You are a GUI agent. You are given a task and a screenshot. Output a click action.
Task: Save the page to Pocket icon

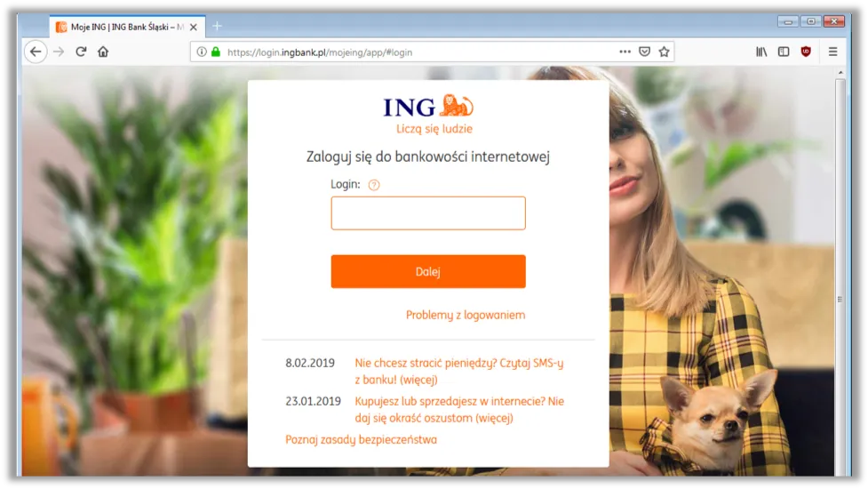pyautogui.click(x=644, y=52)
